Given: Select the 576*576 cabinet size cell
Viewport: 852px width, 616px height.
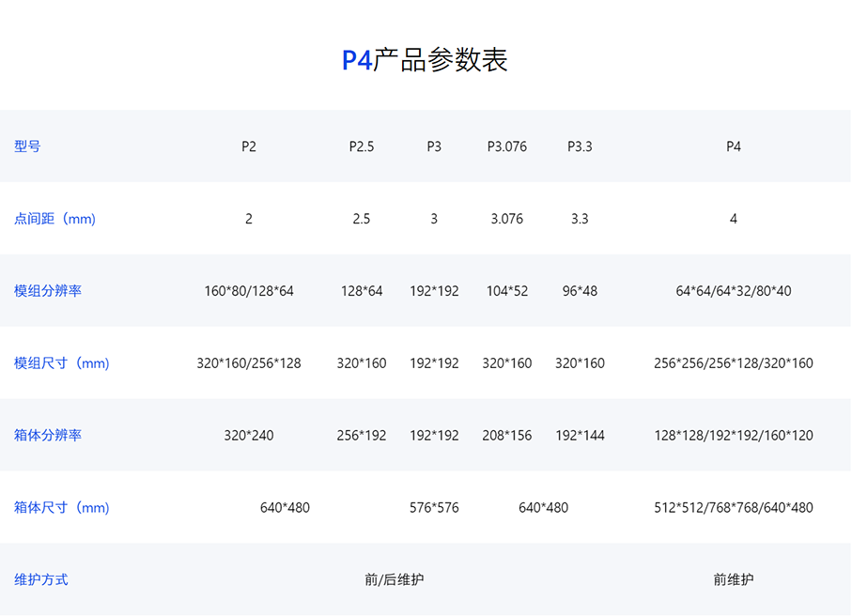Looking at the screenshot, I should [x=434, y=508].
